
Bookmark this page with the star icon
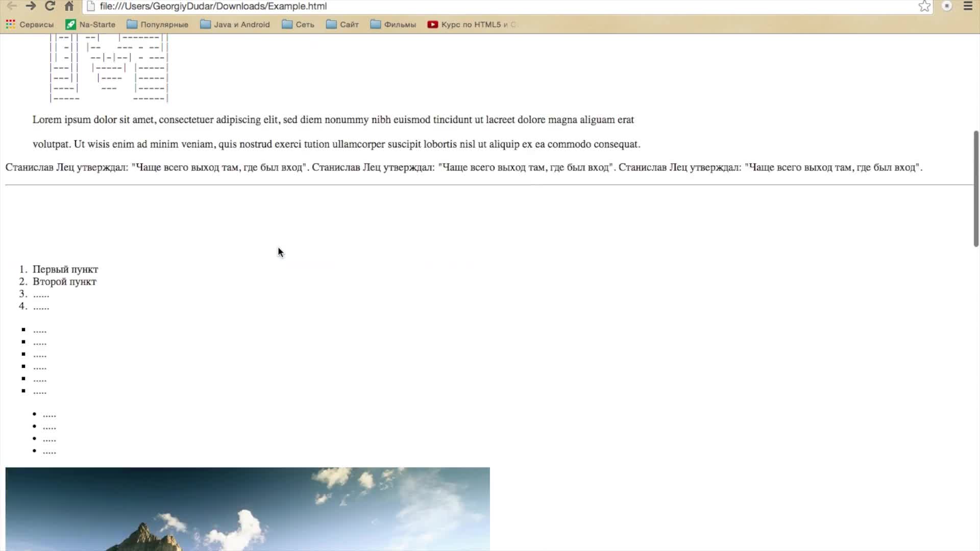(924, 6)
